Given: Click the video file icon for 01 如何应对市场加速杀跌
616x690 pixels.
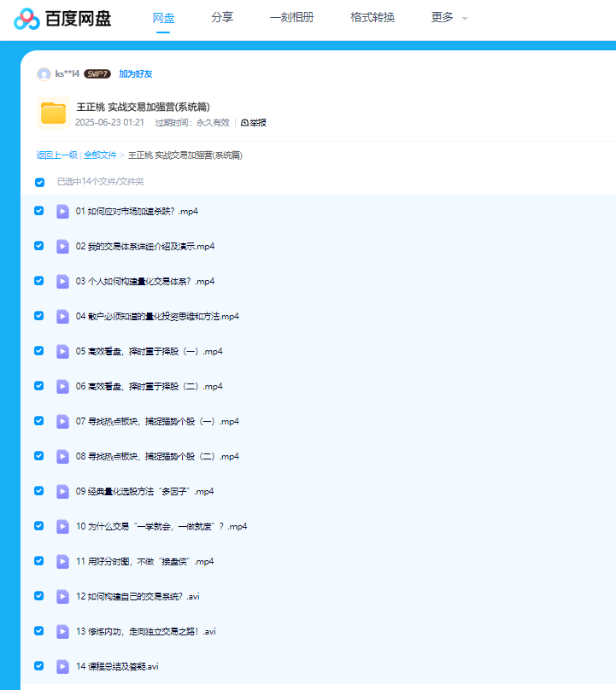Looking at the screenshot, I should (62, 211).
